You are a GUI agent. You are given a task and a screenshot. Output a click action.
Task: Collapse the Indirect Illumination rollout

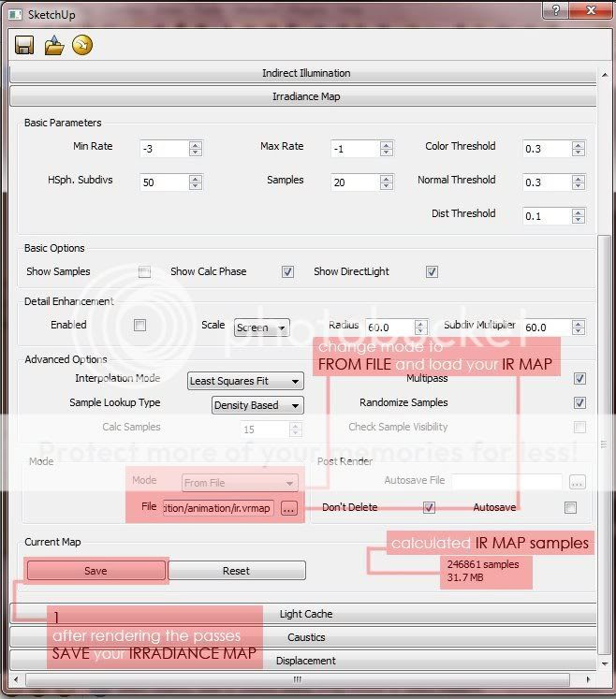(303, 73)
